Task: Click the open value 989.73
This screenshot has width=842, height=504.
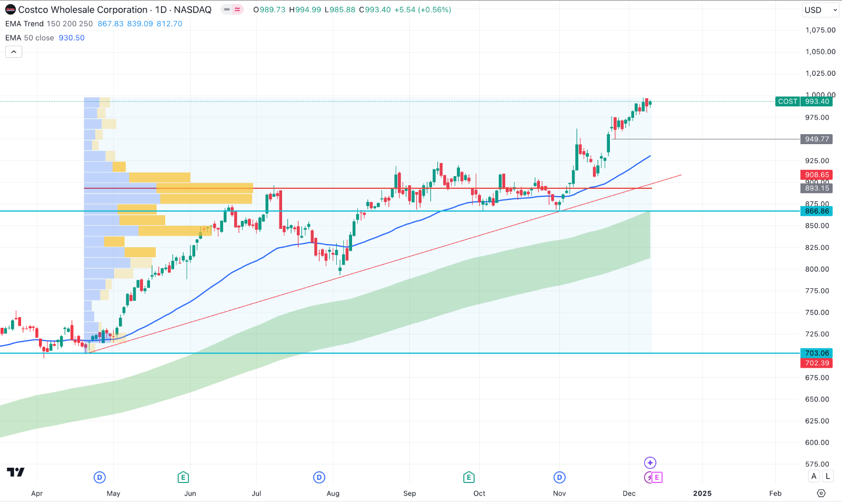Action: pos(273,9)
